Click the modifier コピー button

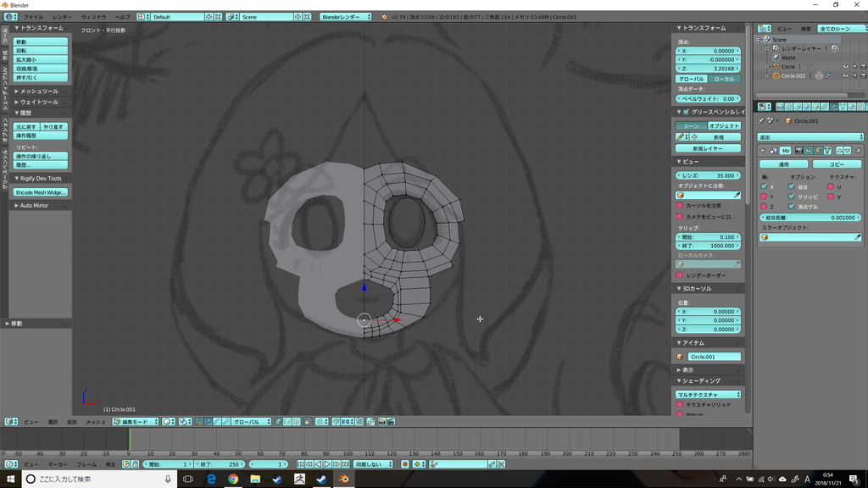coord(837,164)
